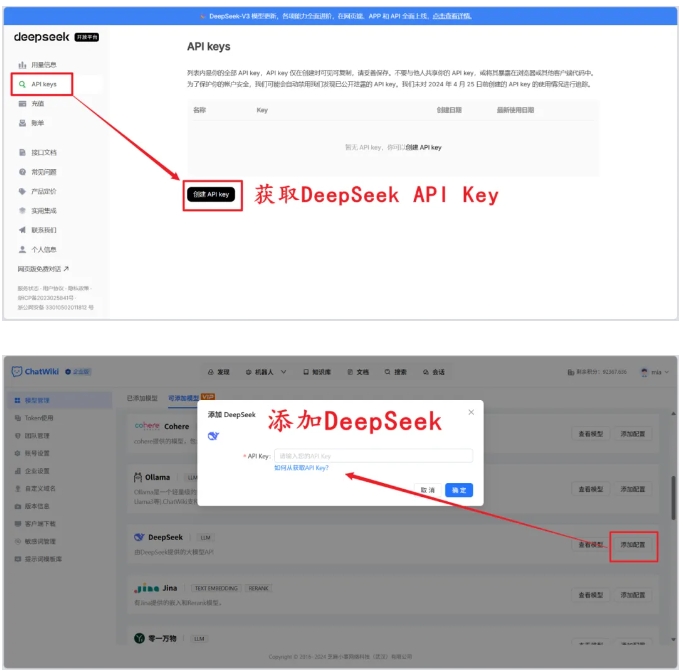
Task: Click the announcement banner details link
Action: (452, 16)
